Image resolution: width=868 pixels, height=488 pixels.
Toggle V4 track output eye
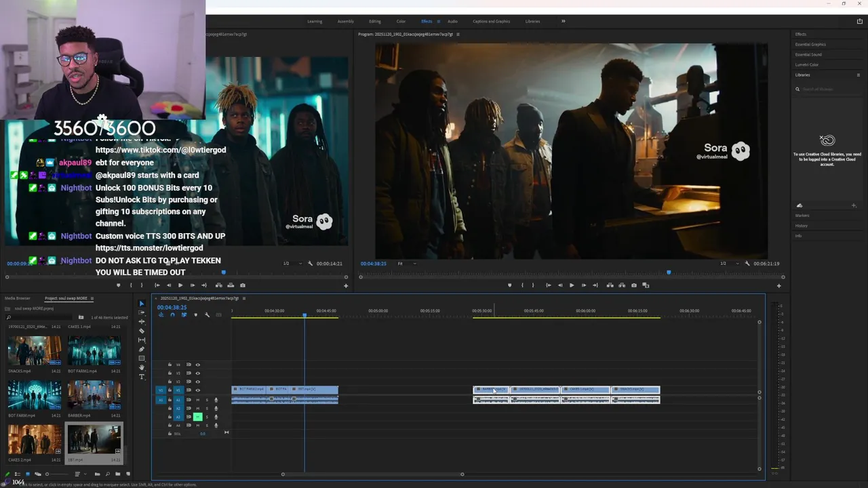tap(198, 365)
